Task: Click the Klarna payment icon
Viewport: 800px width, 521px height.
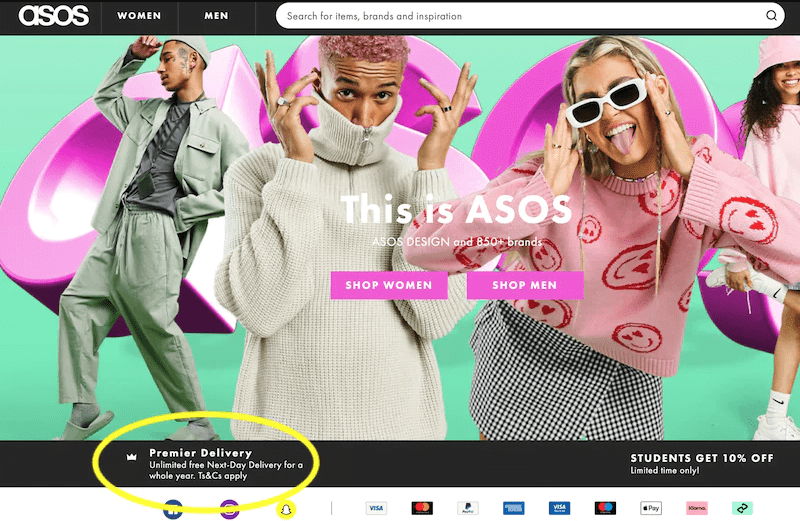Action: click(x=697, y=508)
